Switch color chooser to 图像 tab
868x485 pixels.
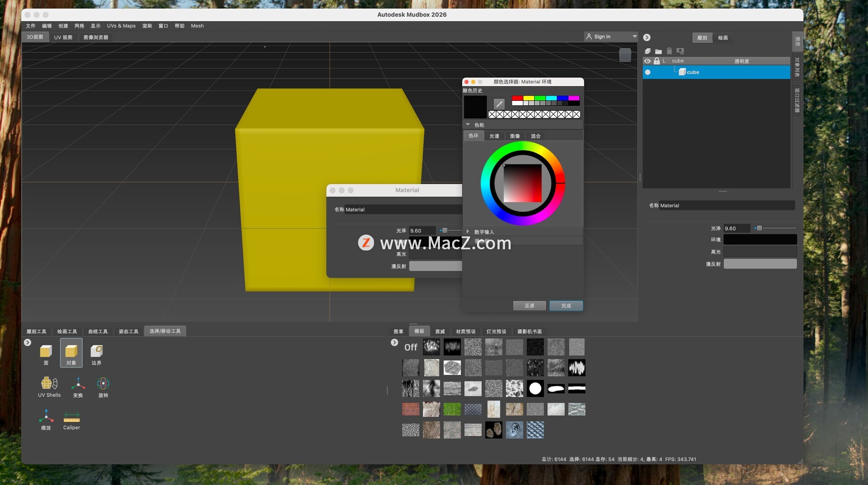(x=515, y=136)
